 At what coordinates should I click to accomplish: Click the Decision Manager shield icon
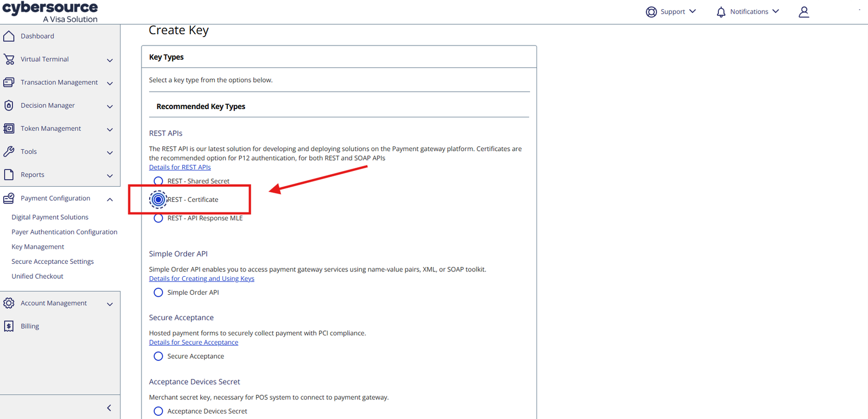[x=9, y=105]
